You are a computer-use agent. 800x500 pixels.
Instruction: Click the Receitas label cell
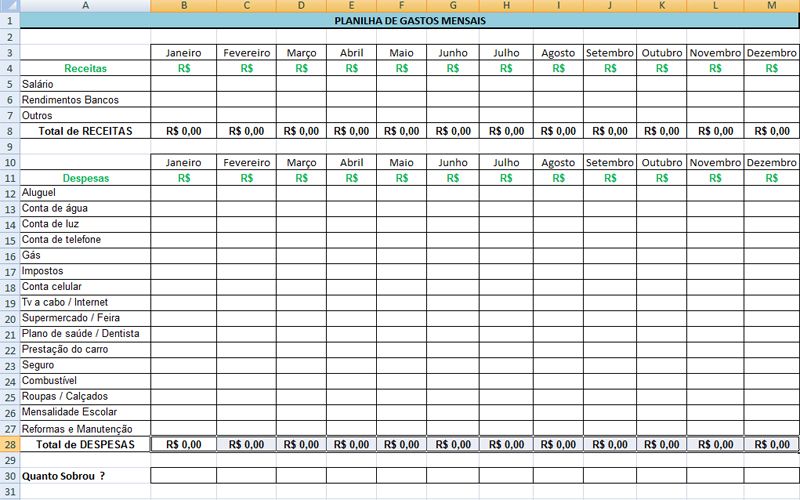[85, 68]
